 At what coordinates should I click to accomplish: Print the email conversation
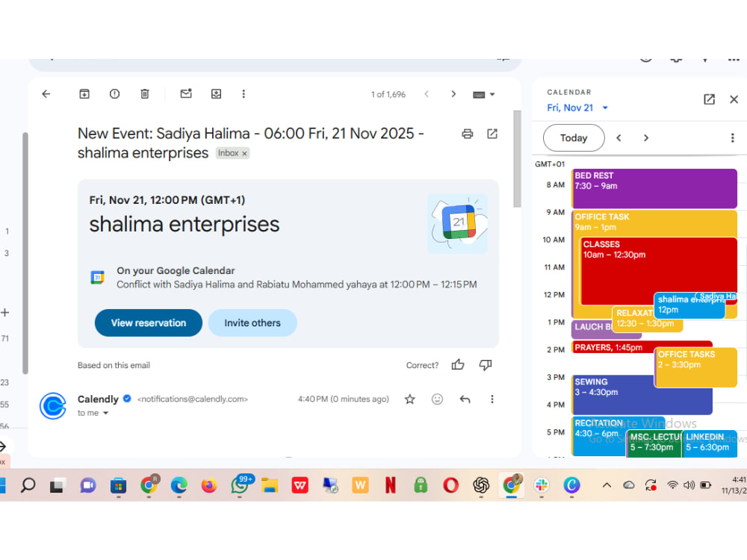[x=468, y=134]
